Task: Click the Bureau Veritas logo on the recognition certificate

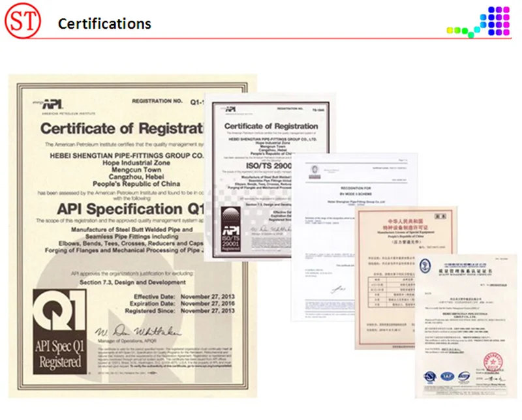Action: pyautogui.click(x=315, y=172)
